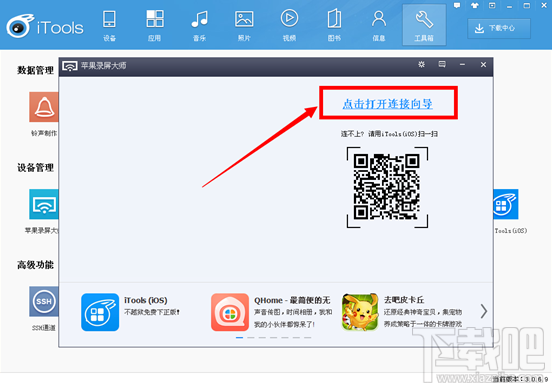The image size is (552, 388).
Task: Open the 苹果录屏大师 tool icon in sidebar
Action: 44,204
